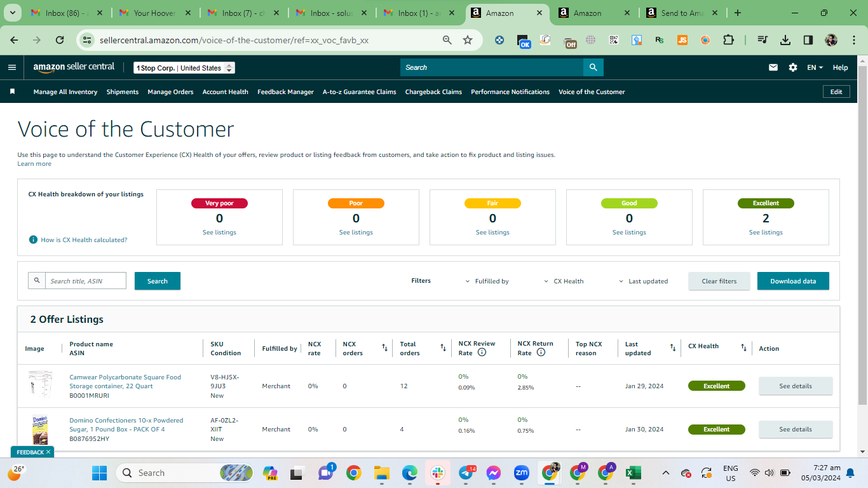The image size is (868, 488).
Task: Sort the table by CX Health
Action: point(743,348)
